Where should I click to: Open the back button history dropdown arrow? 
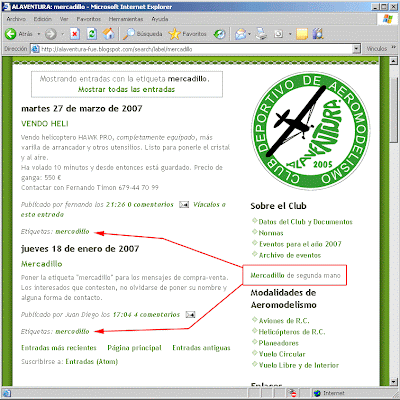click(39, 34)
